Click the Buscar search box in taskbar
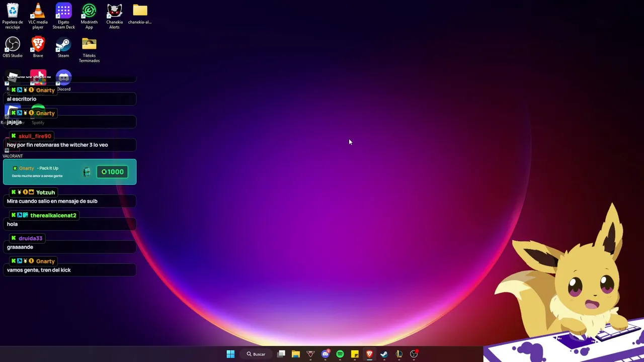The height and width of the screenshot is (362, 644). (256, 354)
